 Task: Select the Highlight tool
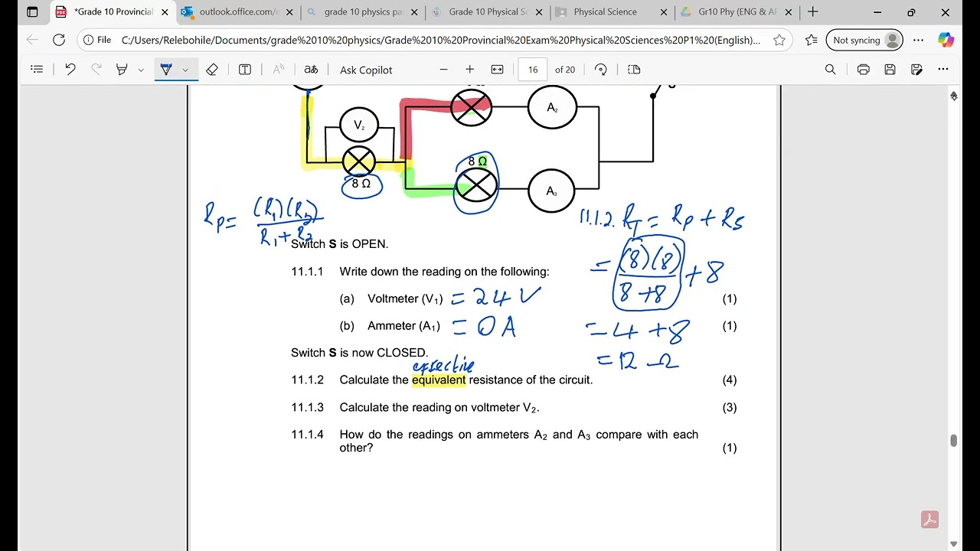click(121, 70)
